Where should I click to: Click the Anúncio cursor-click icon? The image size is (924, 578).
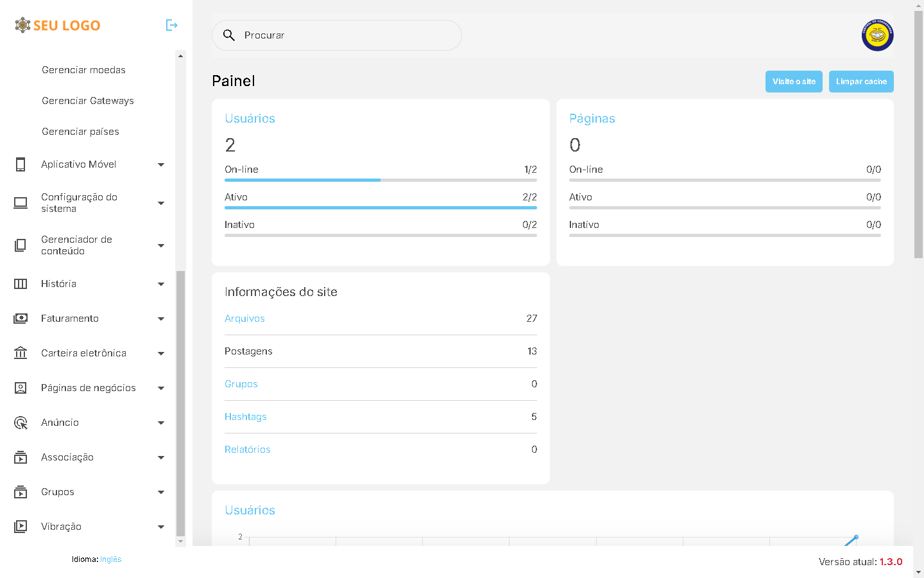coord(21,423)
